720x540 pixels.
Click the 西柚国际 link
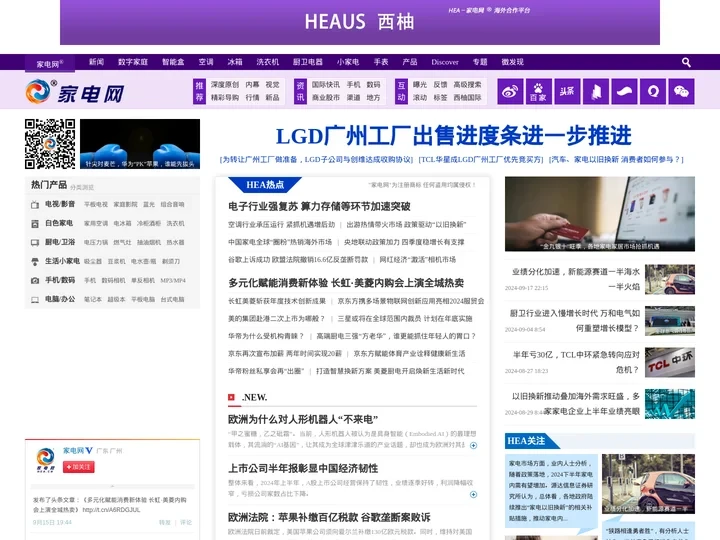point(467,98)
